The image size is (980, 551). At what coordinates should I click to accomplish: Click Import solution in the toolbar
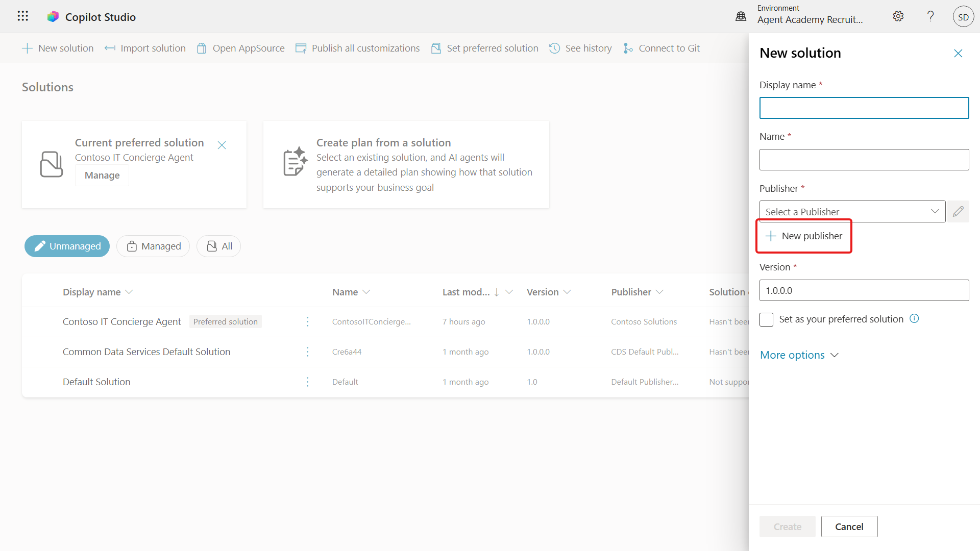click(x=145, y=48)
